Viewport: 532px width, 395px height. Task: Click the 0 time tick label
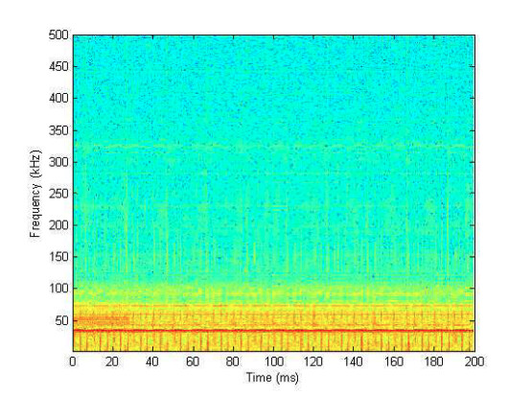point(73,361)
